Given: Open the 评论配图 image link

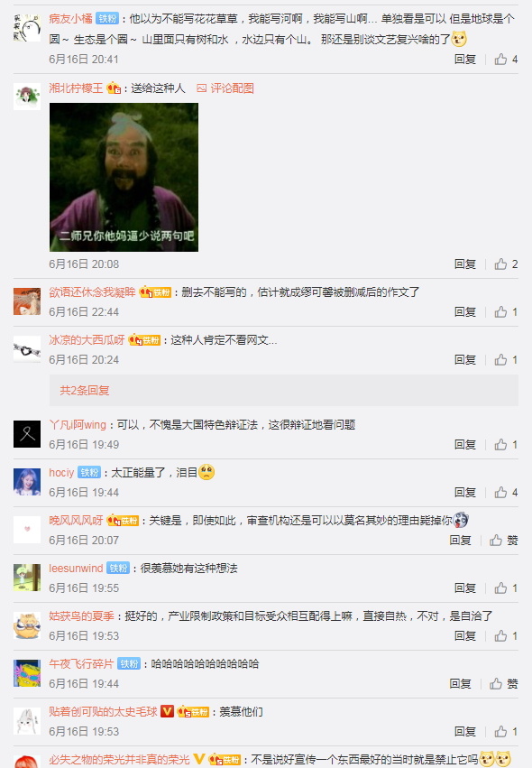Looking at the screenshot, I should [x=225, y=88].
